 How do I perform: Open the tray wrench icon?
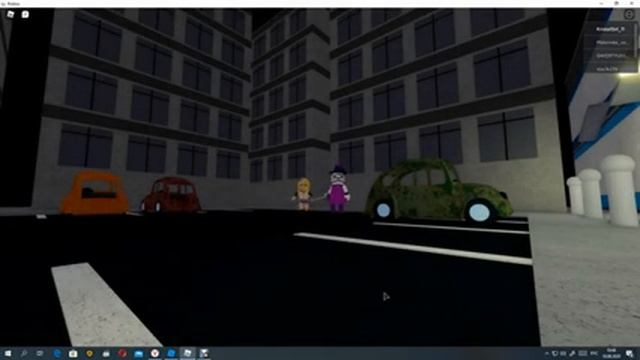coord(572,353)
